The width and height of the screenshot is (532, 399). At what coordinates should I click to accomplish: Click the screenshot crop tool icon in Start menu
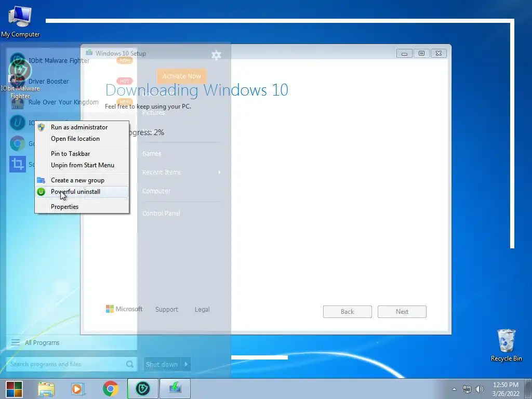pos(17,164)
